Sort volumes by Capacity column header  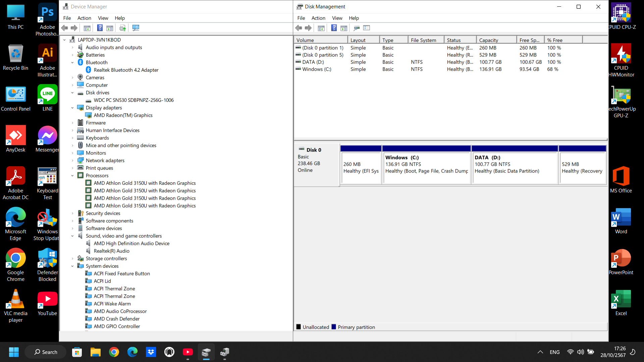coord(496,40)
